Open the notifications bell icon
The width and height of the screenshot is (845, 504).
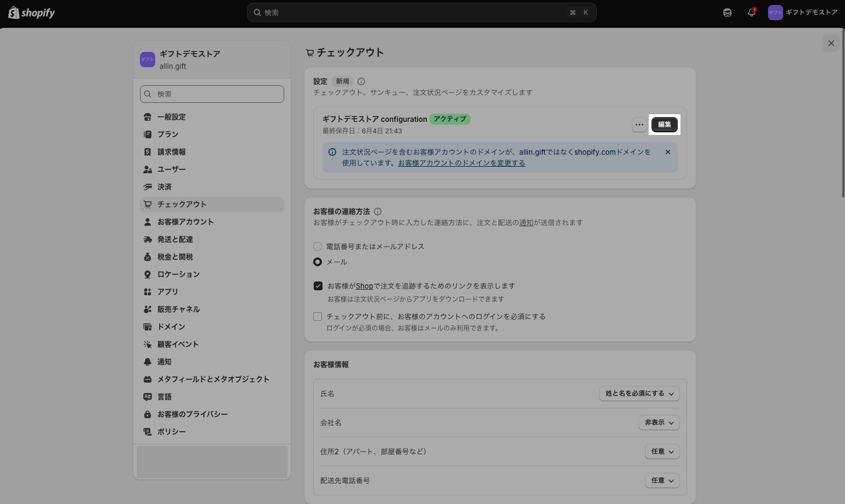point(752,13)
